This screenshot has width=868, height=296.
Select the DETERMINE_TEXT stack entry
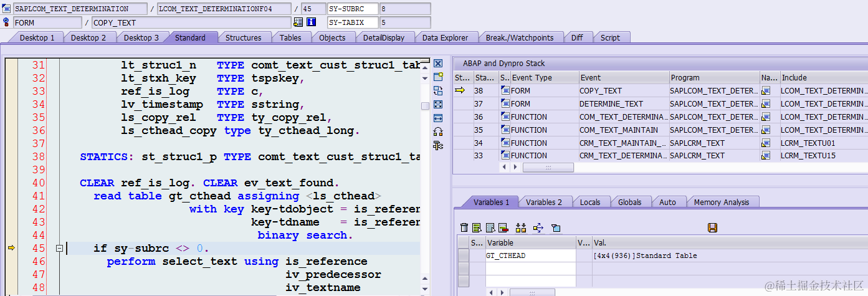pos(623,104)
